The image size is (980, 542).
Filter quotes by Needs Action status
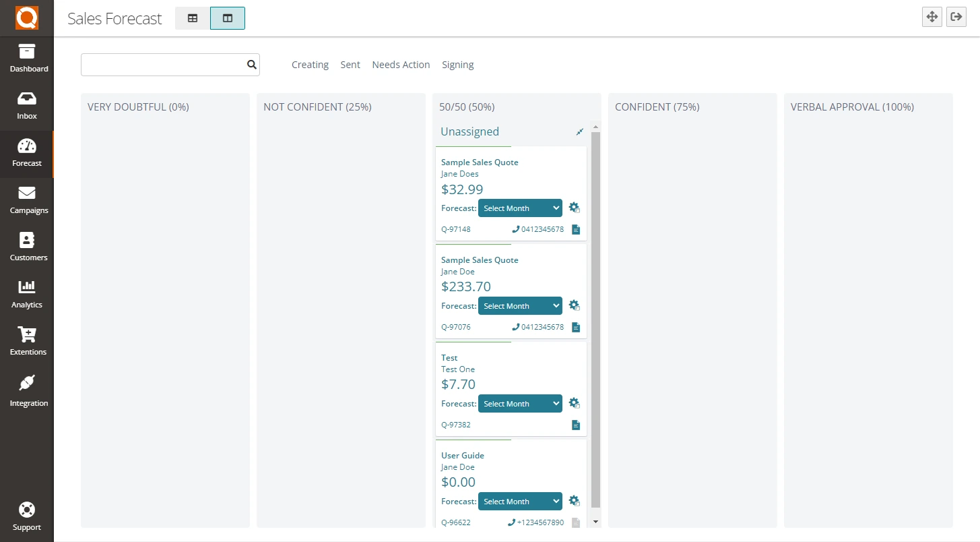[x=401, y=64]
